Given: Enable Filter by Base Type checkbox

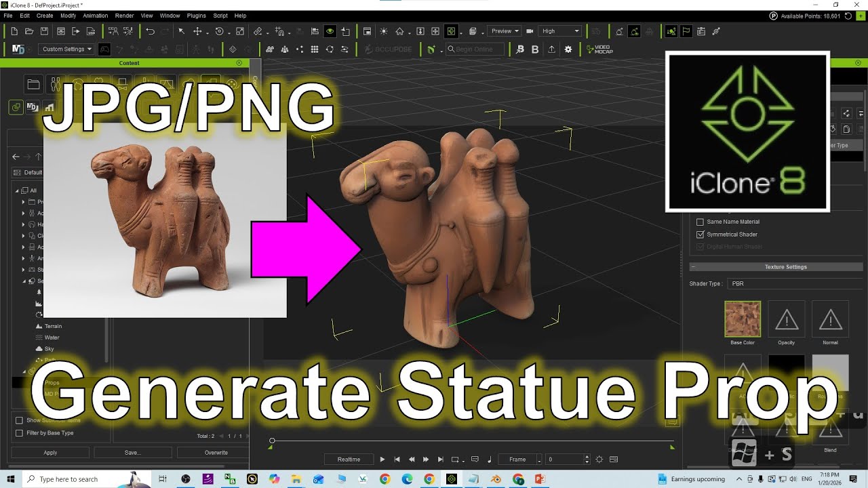Looking at the screenshot, I should point(19,433).
